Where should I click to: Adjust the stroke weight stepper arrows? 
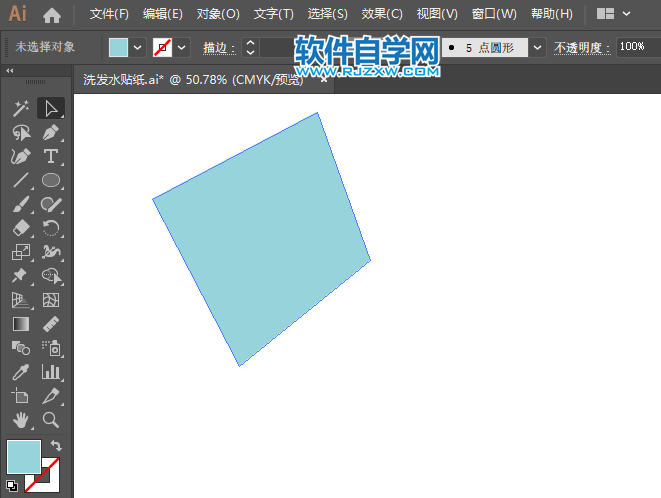250,48
